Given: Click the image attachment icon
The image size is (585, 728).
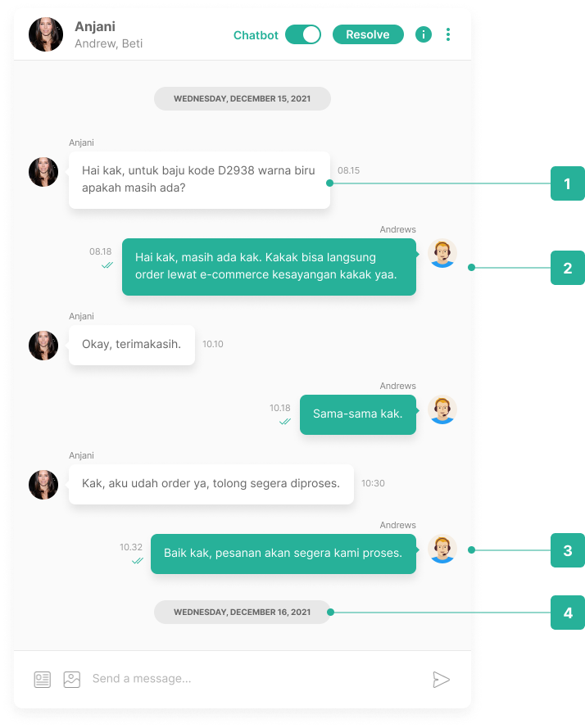Looking at the screenshot, I should point(71,679).
